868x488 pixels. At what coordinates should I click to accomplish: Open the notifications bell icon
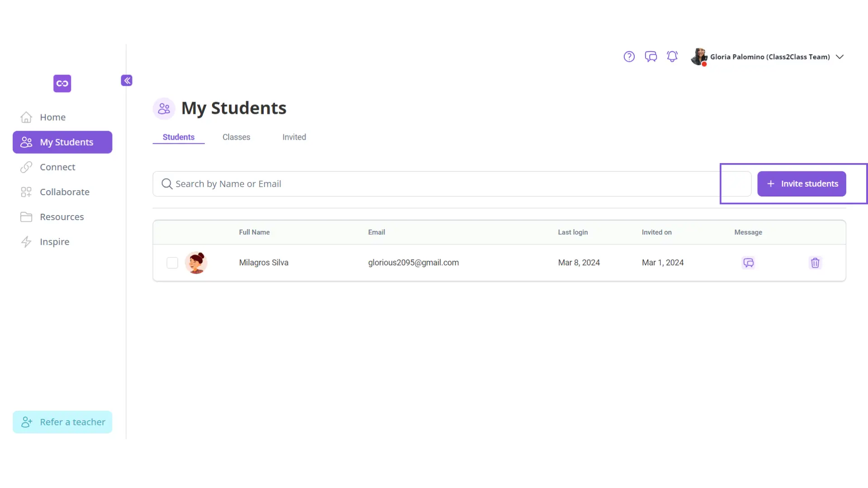click(x=672, y=56)
